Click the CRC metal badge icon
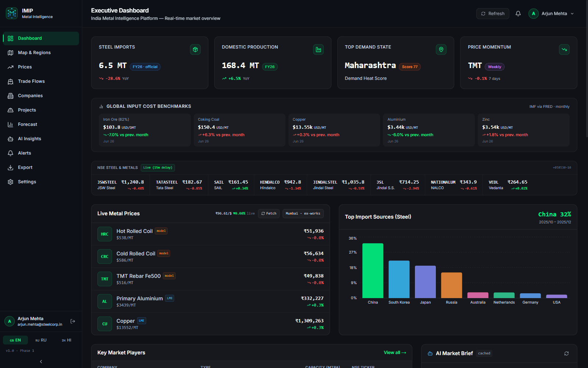 [105, 256]
